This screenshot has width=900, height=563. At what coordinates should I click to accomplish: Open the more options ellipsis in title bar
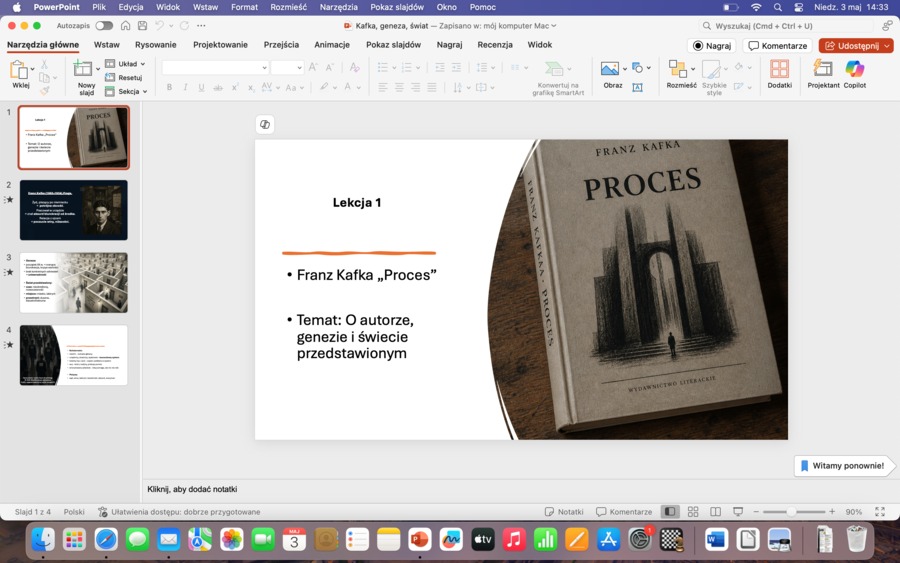(x=201, y=26)
